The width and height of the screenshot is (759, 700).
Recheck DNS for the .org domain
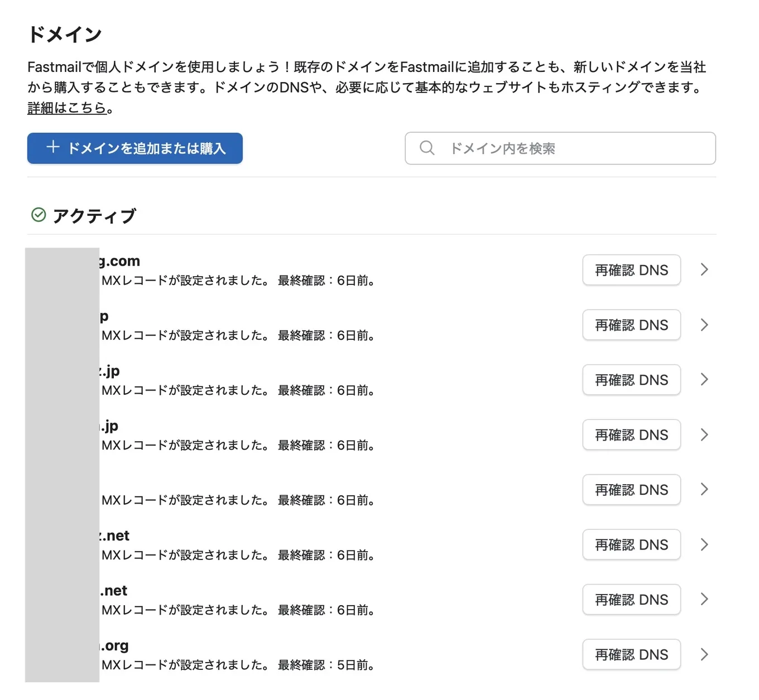coord(631,654)
